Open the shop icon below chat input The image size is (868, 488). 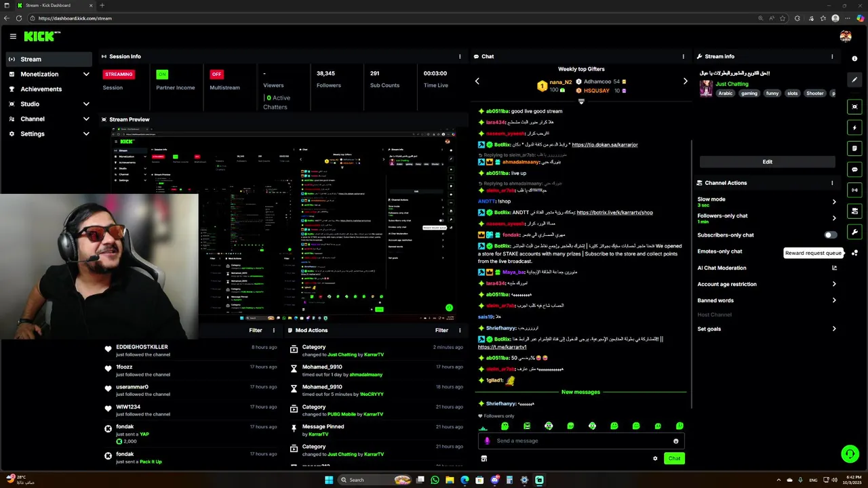coord(484,459)
